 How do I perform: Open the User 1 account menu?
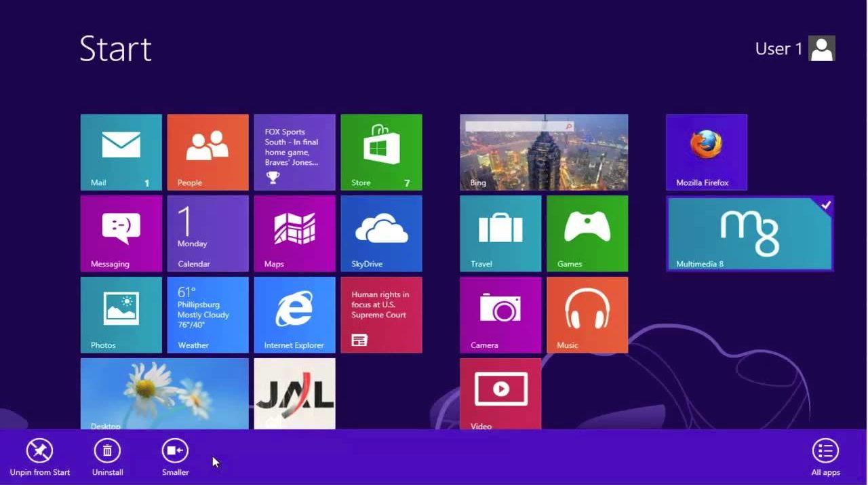pos(795,49)
